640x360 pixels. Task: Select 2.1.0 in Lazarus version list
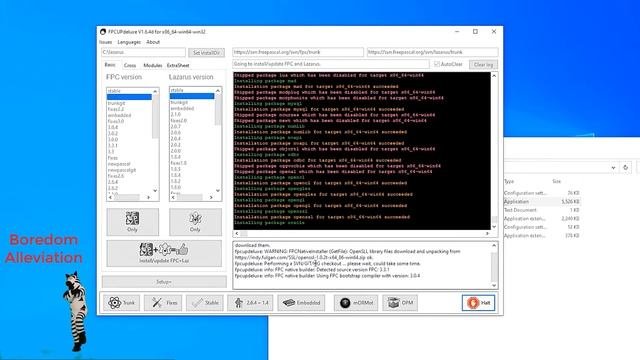tap(176, 114)
